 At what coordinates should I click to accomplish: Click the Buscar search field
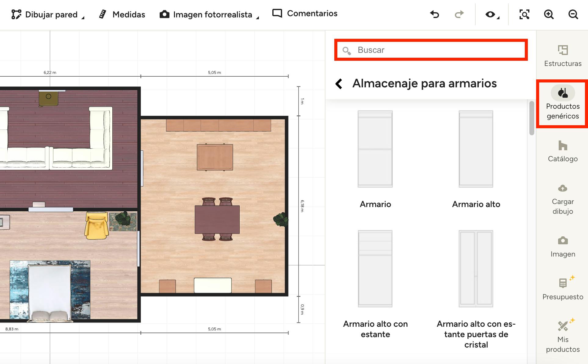[430, 50]
